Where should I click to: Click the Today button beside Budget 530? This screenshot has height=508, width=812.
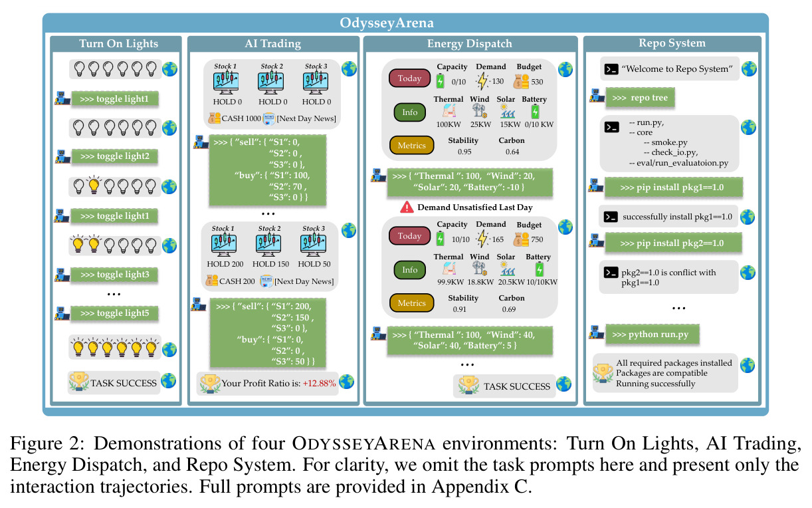tap(409, 78)
